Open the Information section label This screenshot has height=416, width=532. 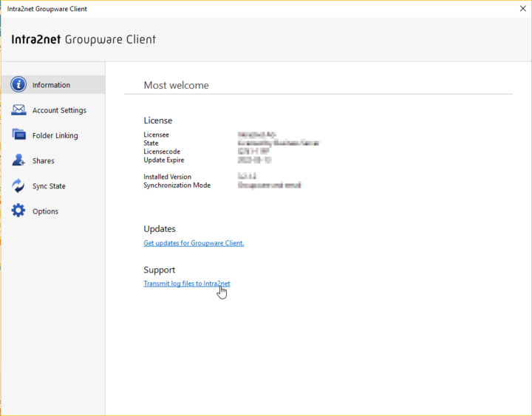(51, 85)
